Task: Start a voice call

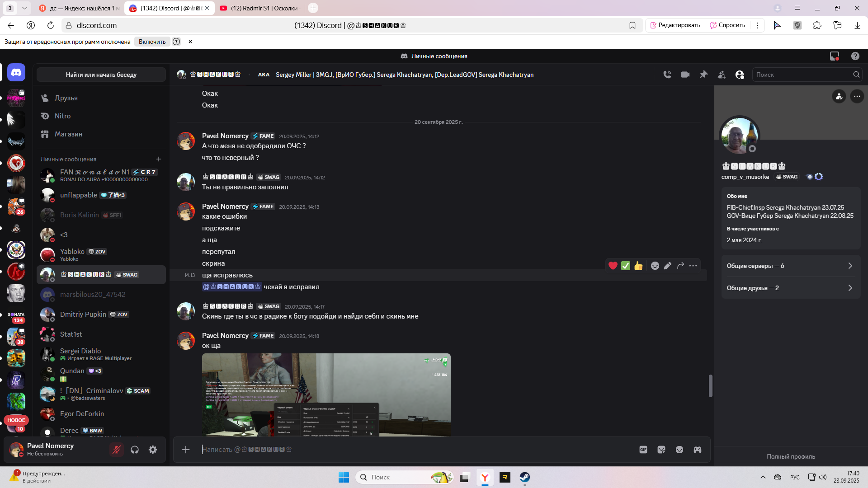Action: (x=667, y=75)
